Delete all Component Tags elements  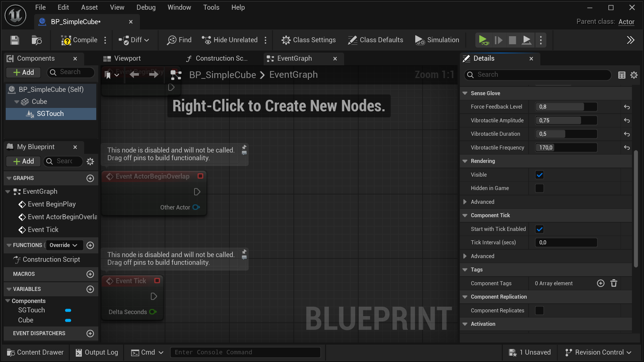(614, 284)
